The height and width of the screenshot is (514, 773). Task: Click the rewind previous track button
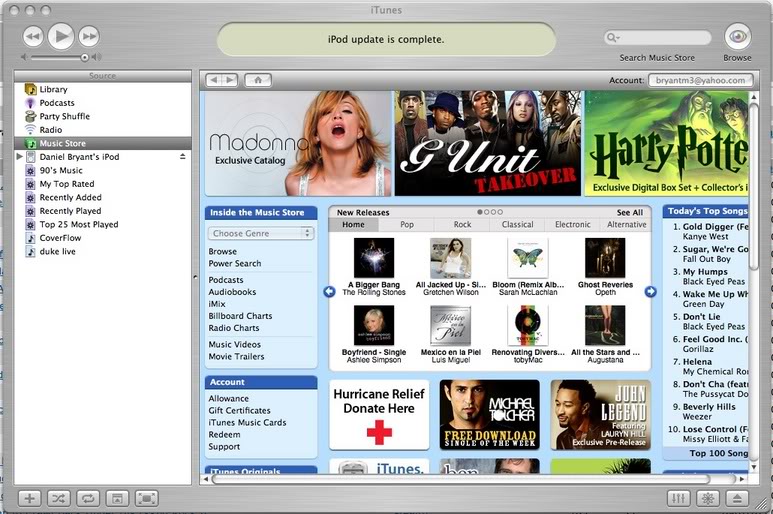[33, 36]
